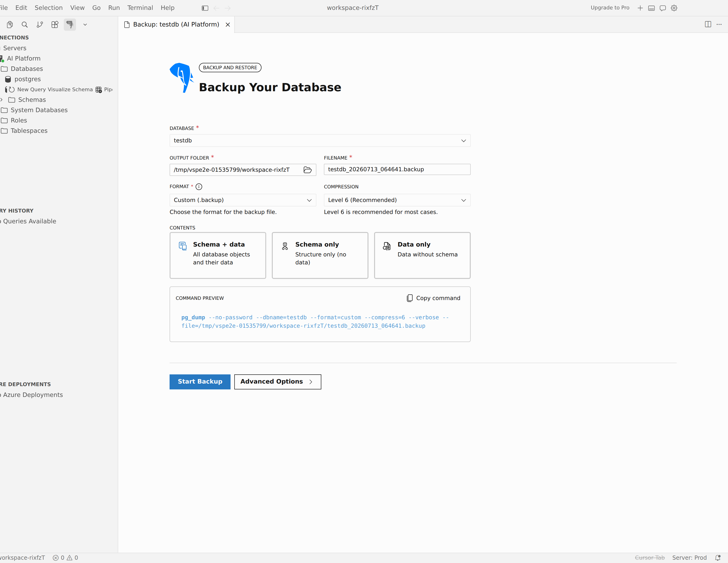The image size is (728, 563).
Task: Collapse the Azure Deployments section header
Action: 25,384
